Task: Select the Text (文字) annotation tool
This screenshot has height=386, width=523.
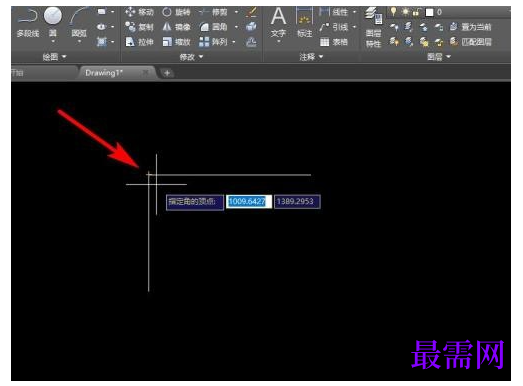Action: coord(278,22)
